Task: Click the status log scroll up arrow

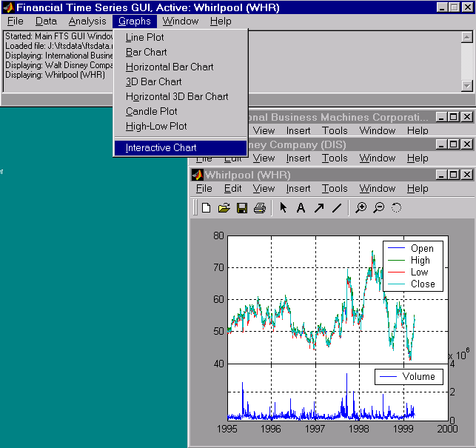Action: [x=466, y=37]
